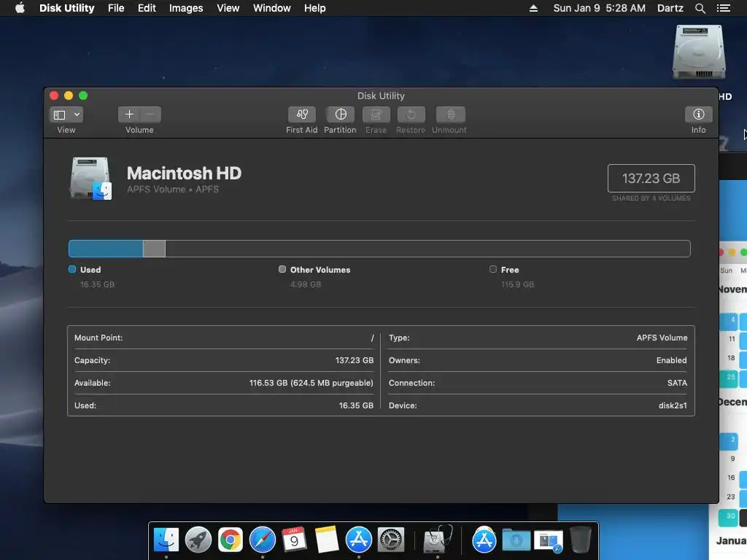Expand the View dropdown chevron
This screenshot has height=560, width=747.
[x=77, y=114]
